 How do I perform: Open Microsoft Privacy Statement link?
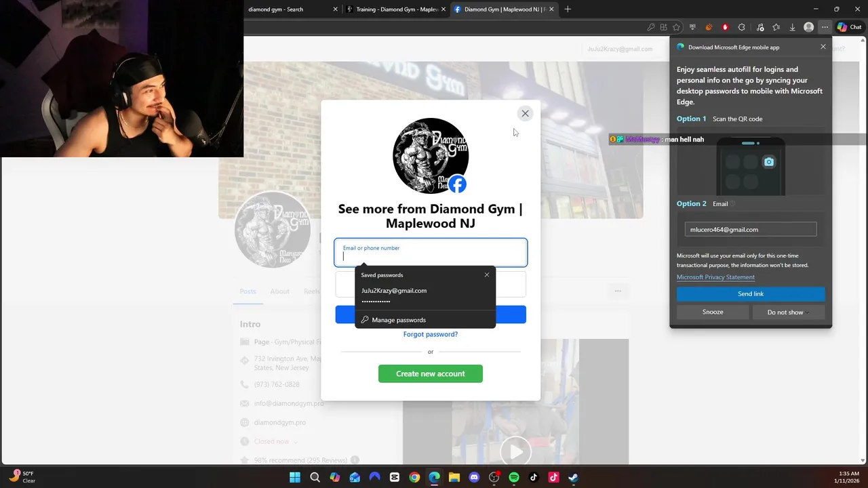pyautogui.click(x=715, y=277)
